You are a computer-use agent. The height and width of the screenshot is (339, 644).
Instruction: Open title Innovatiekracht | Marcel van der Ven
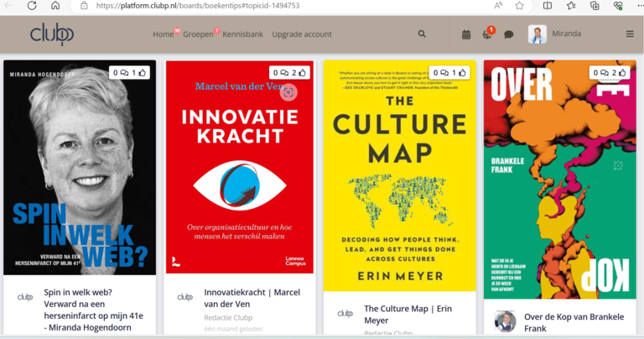pos(252,298)
